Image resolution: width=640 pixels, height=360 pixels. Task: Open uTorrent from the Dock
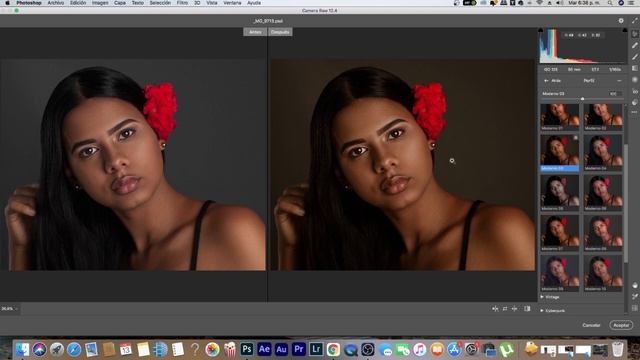506,349
